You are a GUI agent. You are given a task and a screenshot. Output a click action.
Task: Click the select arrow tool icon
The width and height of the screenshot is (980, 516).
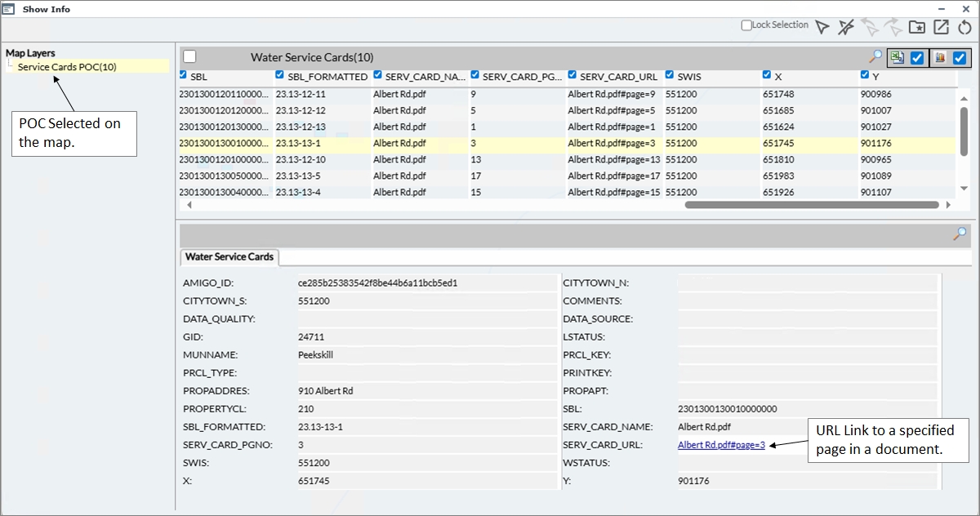coord(822,27)
